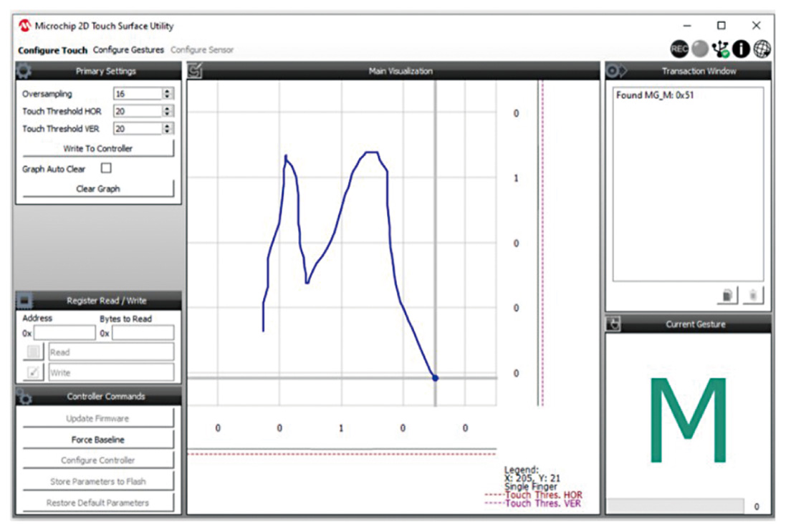This screenshot has height=532, width=786.
Task: Click the REC record icon
Action: [679, 49]
